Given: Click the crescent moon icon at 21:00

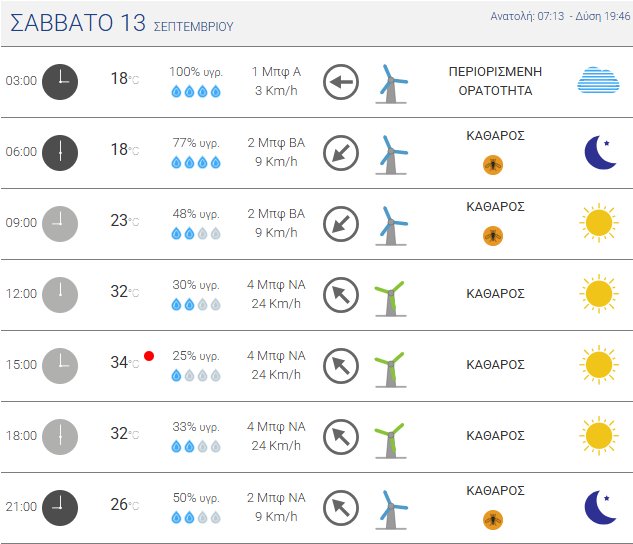Looking at the screenshot, I should click(x=600, y=507).
